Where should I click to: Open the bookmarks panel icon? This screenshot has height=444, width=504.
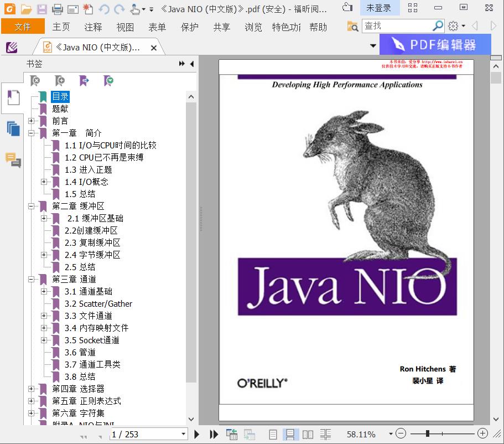point(13,98)
